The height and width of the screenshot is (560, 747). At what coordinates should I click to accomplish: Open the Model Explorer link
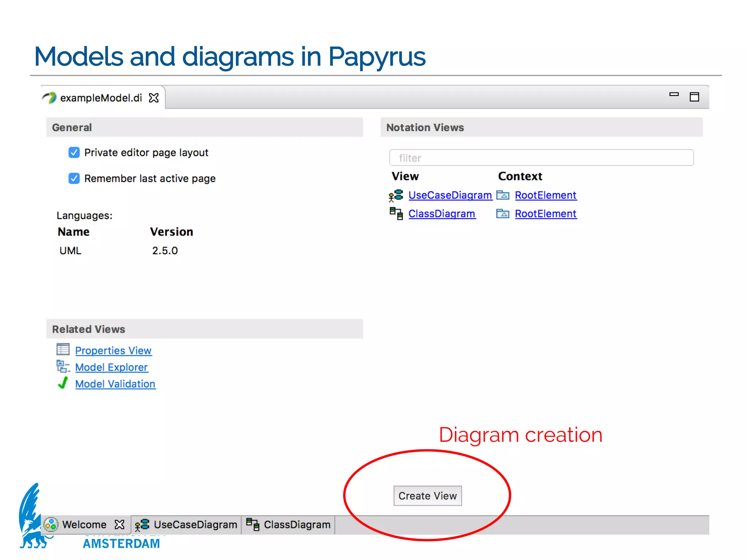(x=111, y=367)
